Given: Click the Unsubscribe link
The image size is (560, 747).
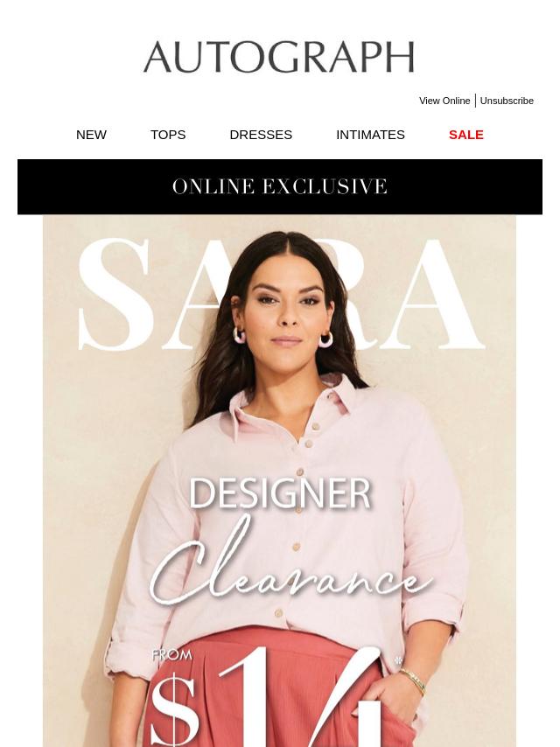Looking at the screenshot, I should coord(507,101).
